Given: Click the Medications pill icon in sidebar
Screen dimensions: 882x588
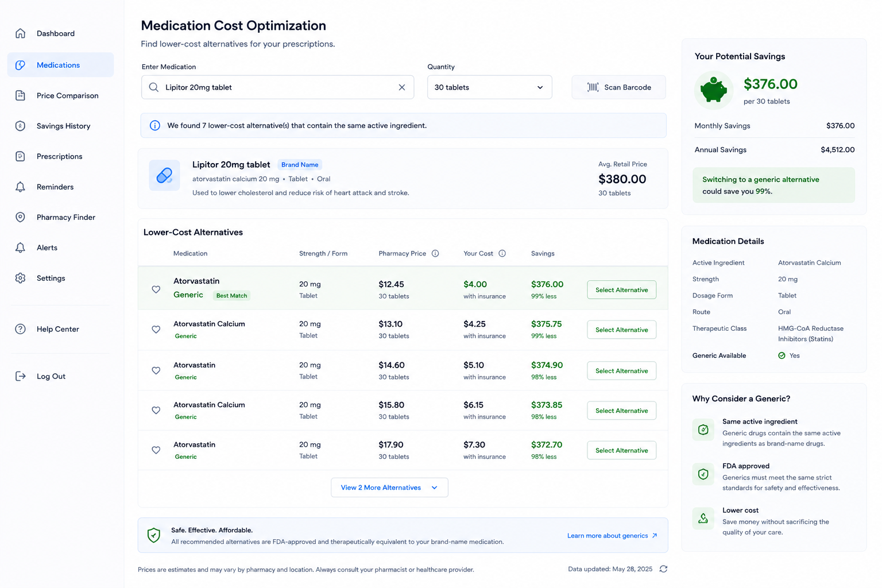Looking at the screenshot, I should click(20, 65).
